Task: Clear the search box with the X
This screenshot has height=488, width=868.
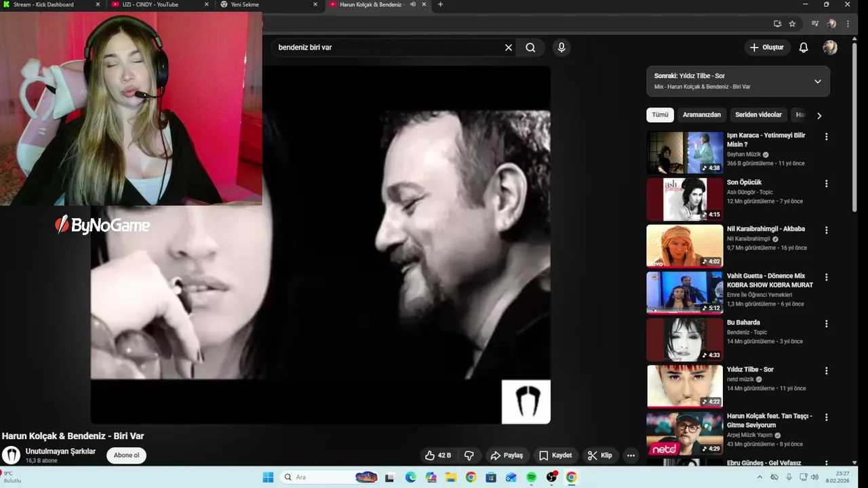Action: (x=509, y=47)
